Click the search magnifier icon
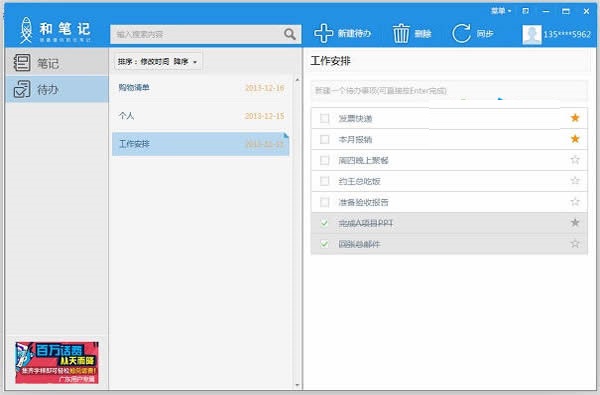Image resolution: width=600 pixels, height=395 pixels. [x=290, y=34]
